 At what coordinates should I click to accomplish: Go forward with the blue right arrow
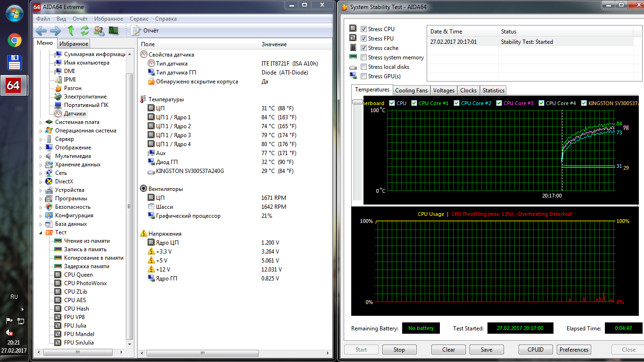56,31
